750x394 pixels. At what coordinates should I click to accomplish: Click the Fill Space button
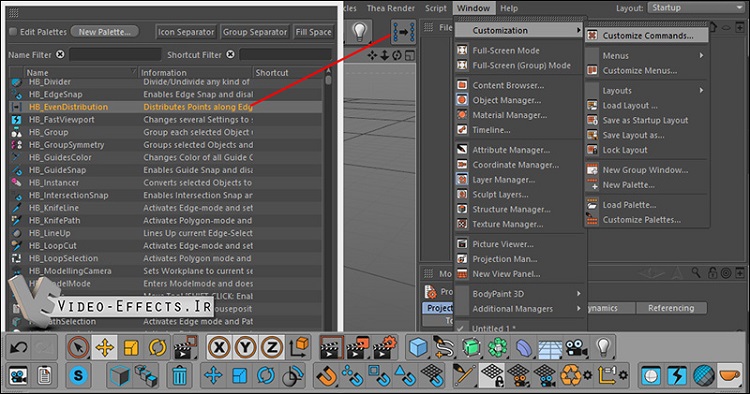pos(313,32)
